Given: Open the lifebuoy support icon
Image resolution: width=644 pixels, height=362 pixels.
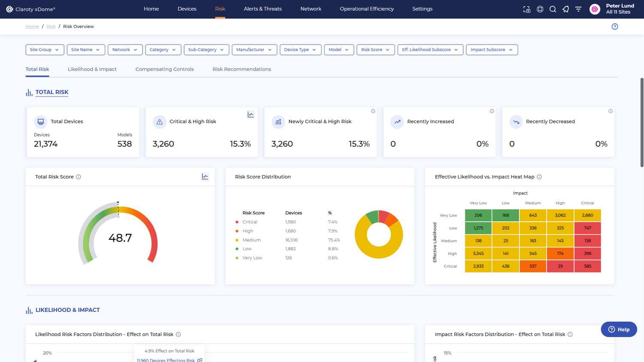Looking at the screenshot, I should point(540,9).
